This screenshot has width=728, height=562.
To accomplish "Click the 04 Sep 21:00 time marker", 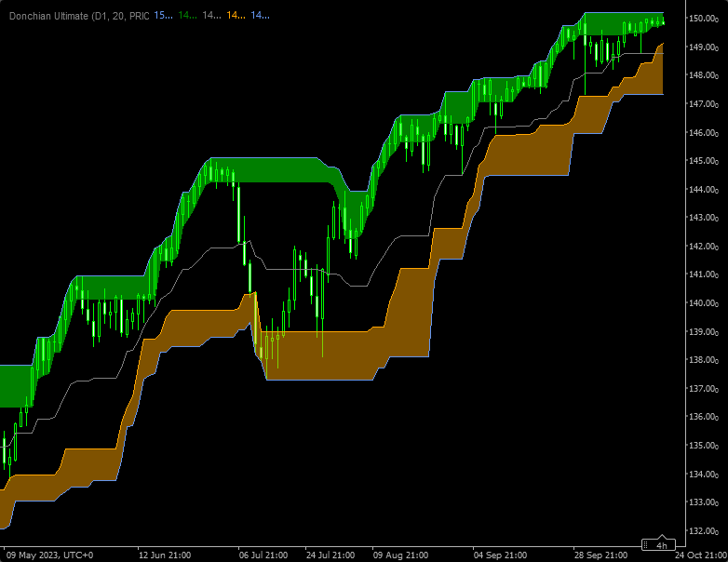I will (500, 555).
